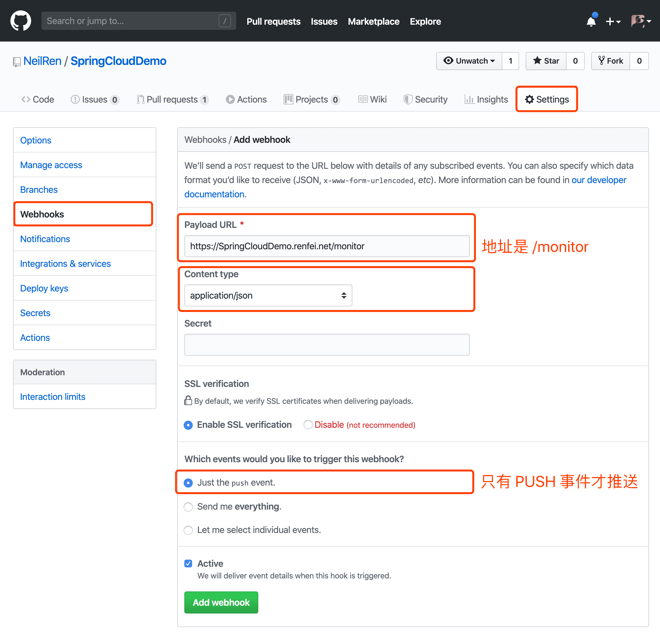Star the SpringCloudDemo repository
The height and width of the screenshot is (644, 660).
pyautogui.click(x=546, y=61)
